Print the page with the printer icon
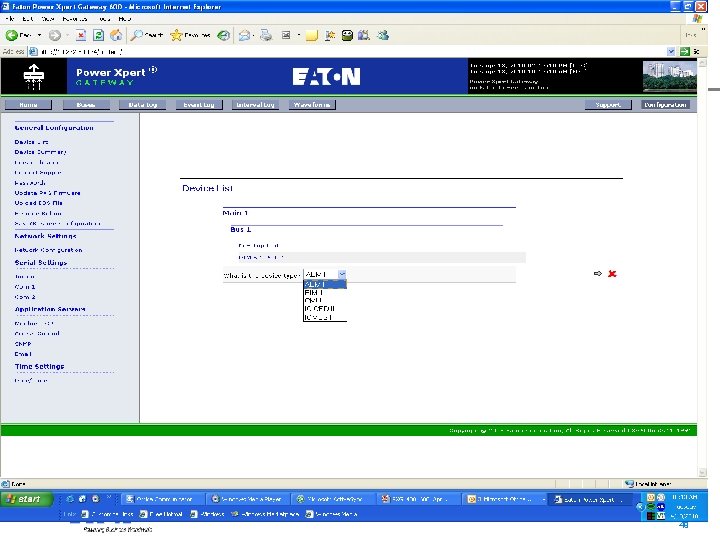The width and height of the screenshot is (720, 540). [x=266, y=35]
